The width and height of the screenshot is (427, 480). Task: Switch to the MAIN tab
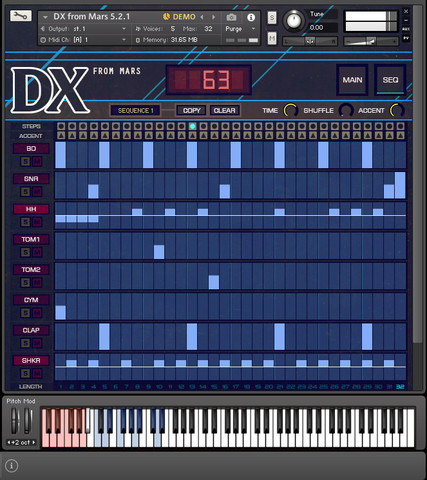tap(352, 80)
